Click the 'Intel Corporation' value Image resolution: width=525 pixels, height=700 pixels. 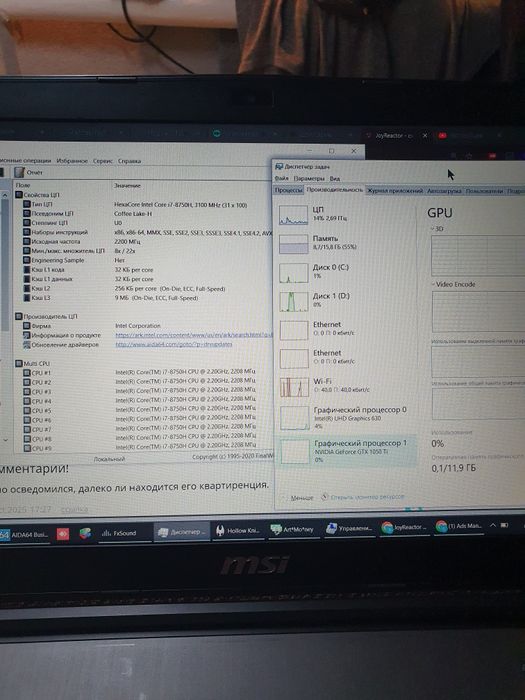point(138,326)
